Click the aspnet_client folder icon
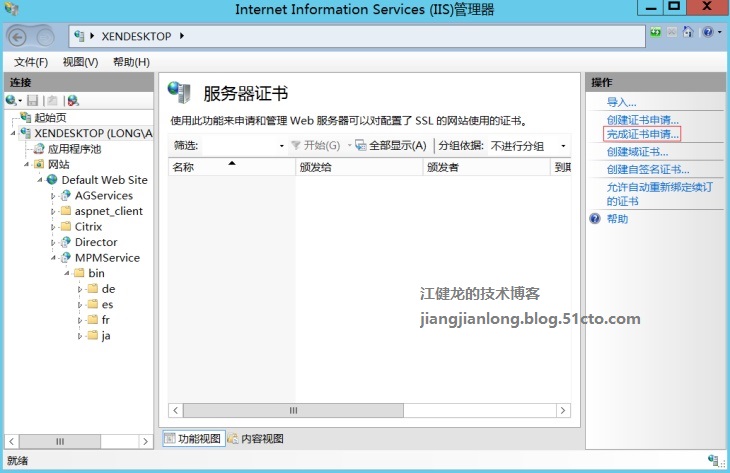 [66, 210]
